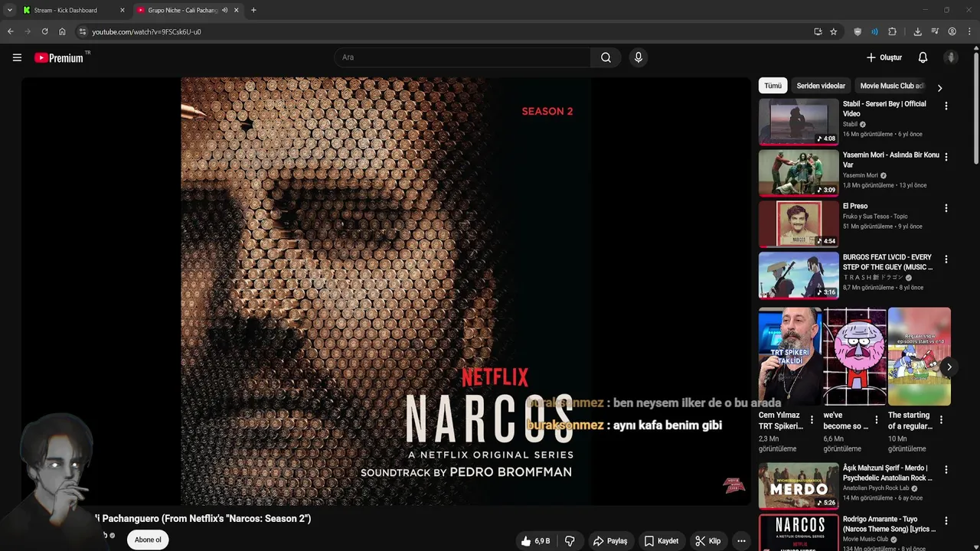Open the browser media controls icon
This screenshot has height=551, width=980.
coord(935,31)
